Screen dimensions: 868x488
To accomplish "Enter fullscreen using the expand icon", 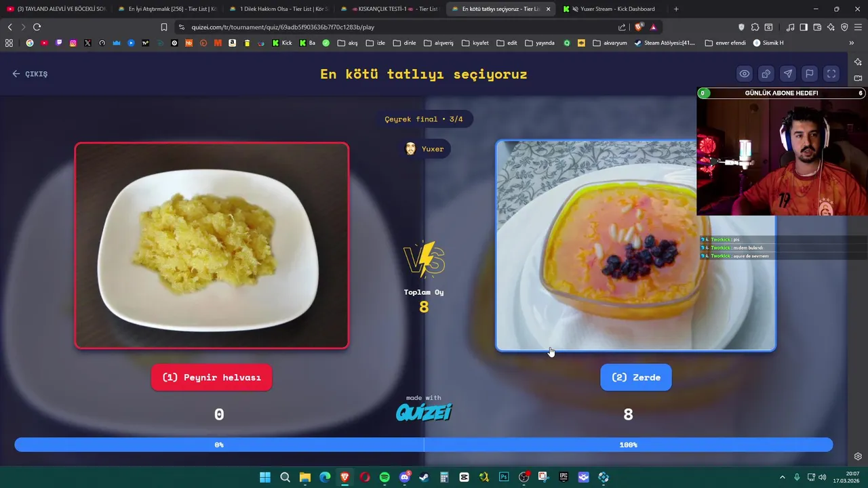I will [x=831, y=74].
